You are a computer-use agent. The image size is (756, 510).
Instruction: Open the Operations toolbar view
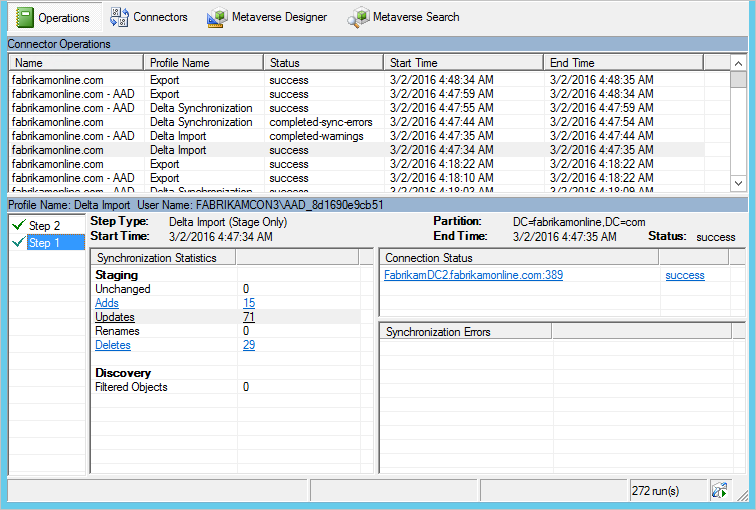coord(52,17)
